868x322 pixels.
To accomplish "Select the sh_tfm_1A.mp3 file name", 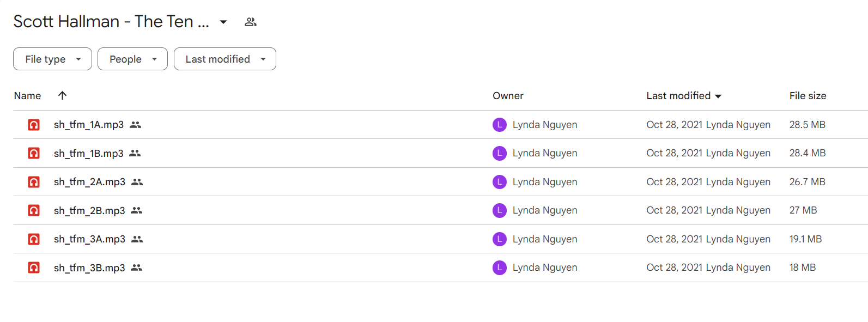I will [x=89, y=125].
